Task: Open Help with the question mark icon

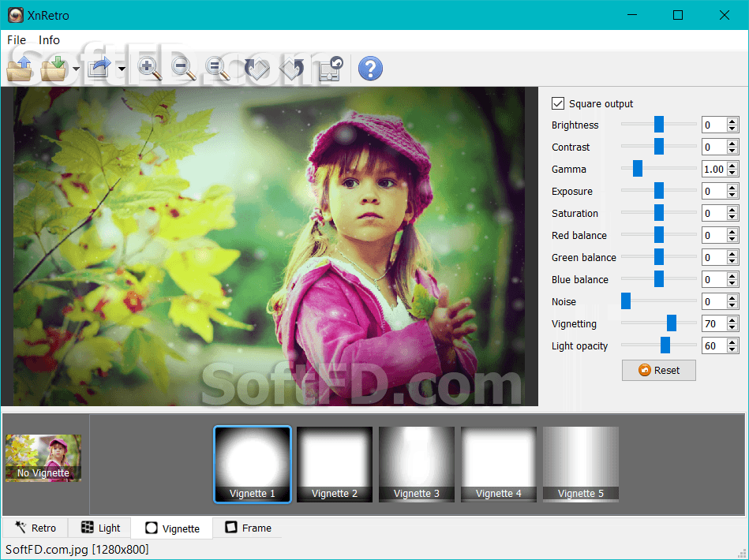Action: pyautogui.click(x=370, y=69)
